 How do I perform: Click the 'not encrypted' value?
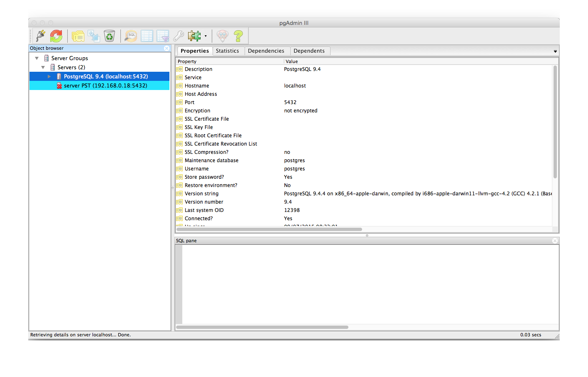tap(301, 111)
